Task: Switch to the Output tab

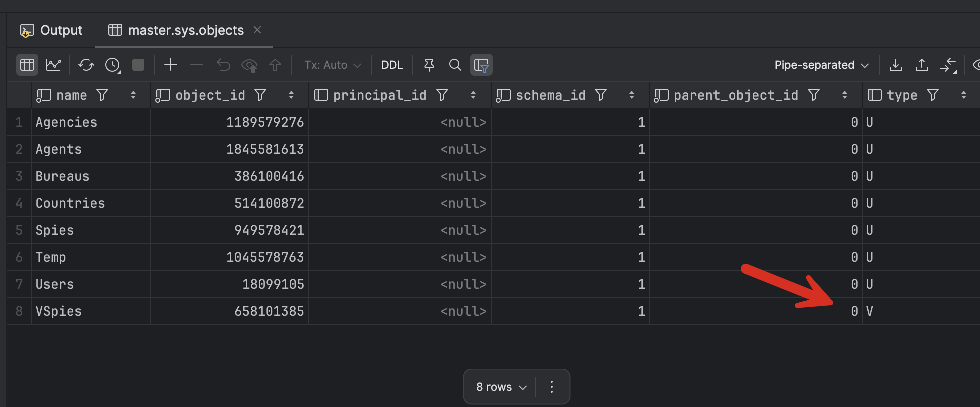Action: pyautogui.click(x=51, y=30)
